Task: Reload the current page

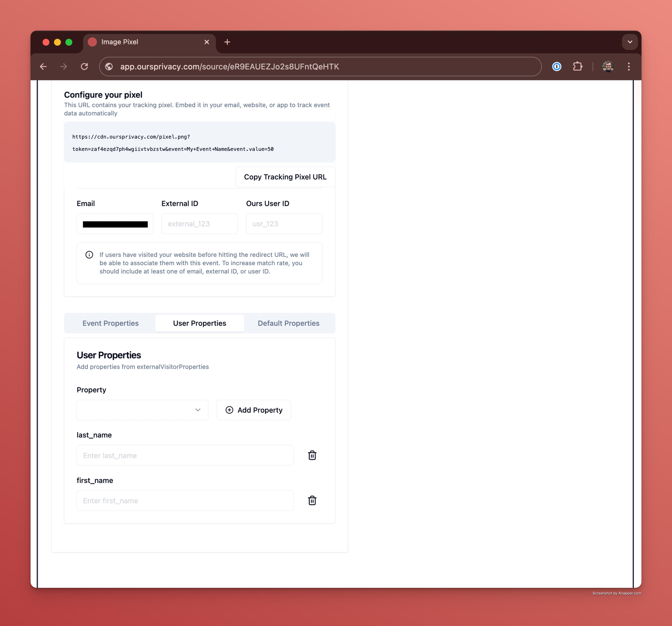Action: click(85, 67)
